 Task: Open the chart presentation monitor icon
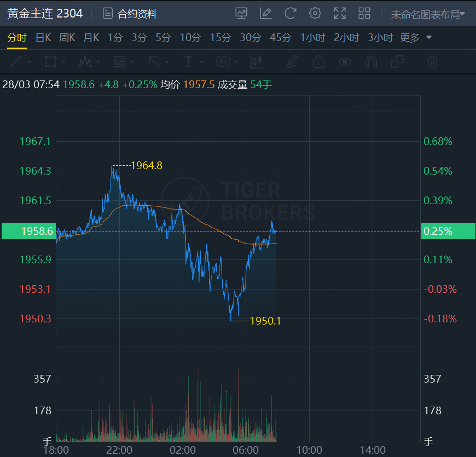pyautogui.click(x=241, y=13)
